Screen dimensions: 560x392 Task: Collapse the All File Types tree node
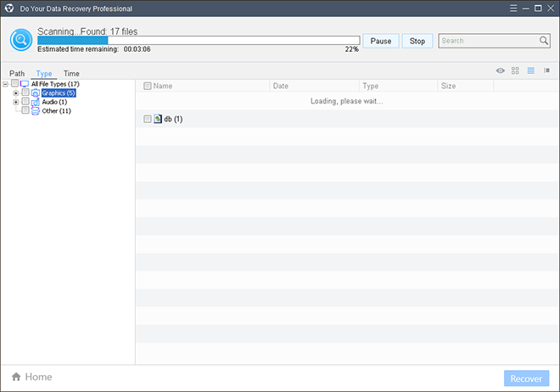coord(5,84)
